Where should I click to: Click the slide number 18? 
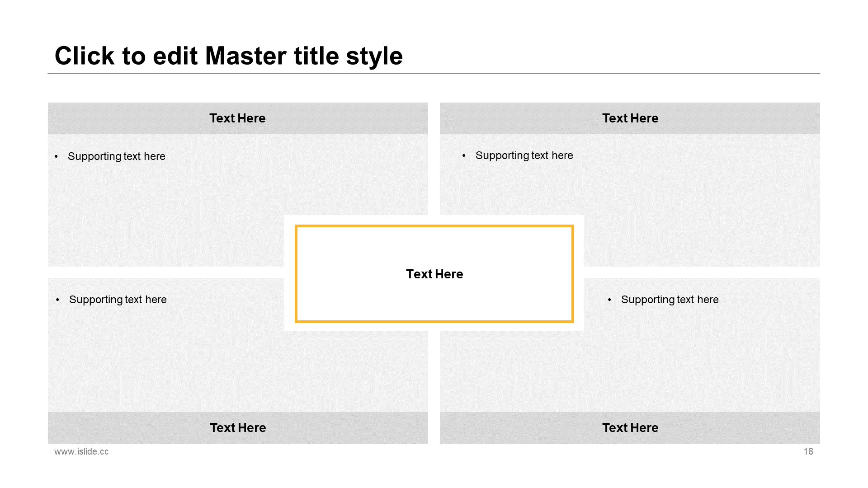[x=808, y=451]
